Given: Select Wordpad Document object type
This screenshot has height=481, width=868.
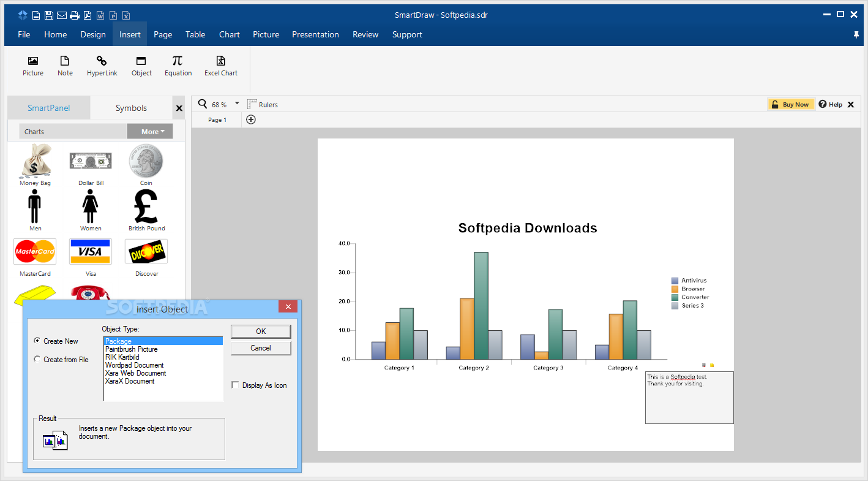Looking at the screenshot, I should click(163, 365).
